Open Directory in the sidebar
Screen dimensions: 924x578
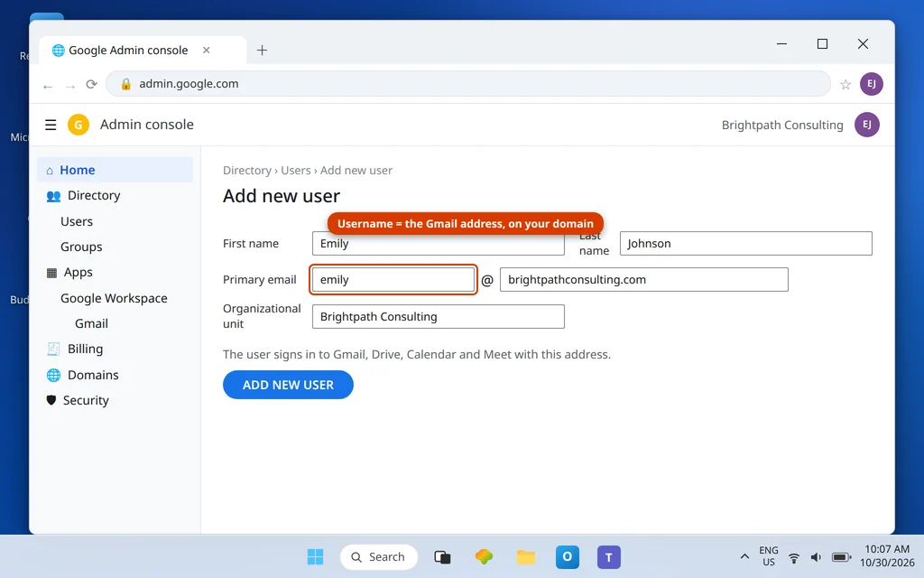click(115, 195)
